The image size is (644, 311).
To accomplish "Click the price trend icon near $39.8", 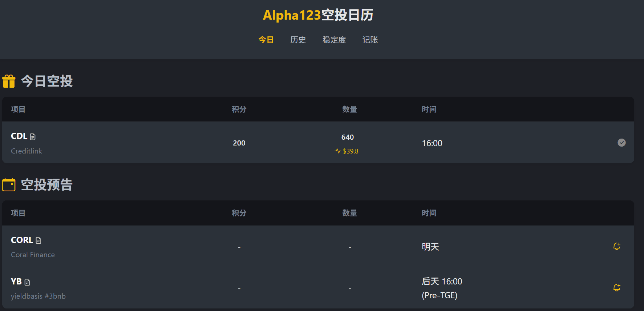I will pyautogui.click(x=338, y=151).
